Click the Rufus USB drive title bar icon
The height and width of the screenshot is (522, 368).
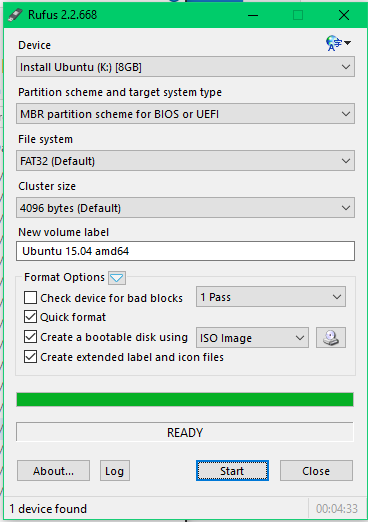pyautogui.click(x=15, y=15)
